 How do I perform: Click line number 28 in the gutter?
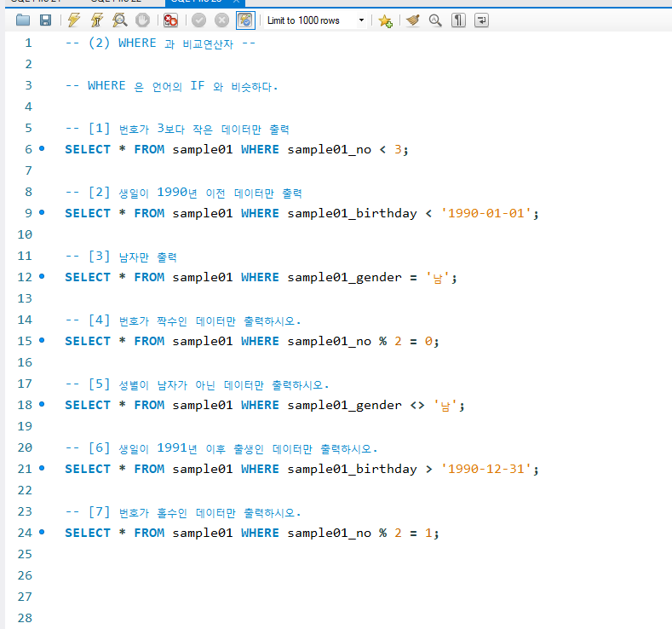point(25,618)
